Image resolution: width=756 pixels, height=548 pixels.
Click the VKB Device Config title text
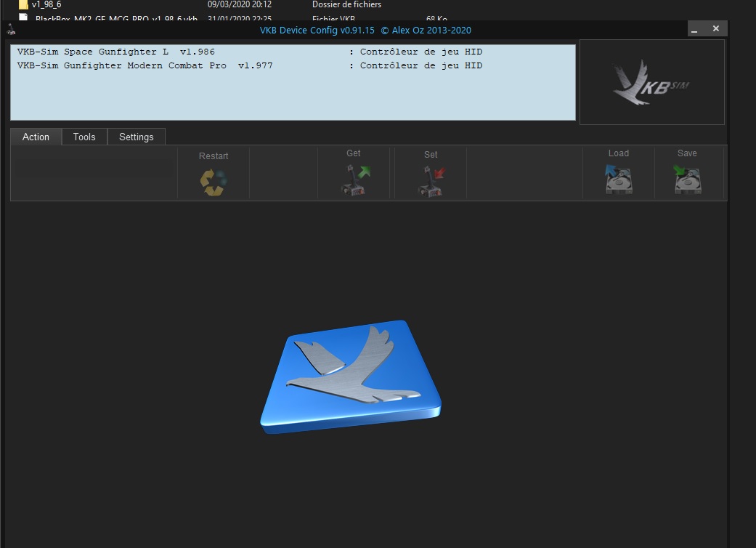tap(365, 30)
